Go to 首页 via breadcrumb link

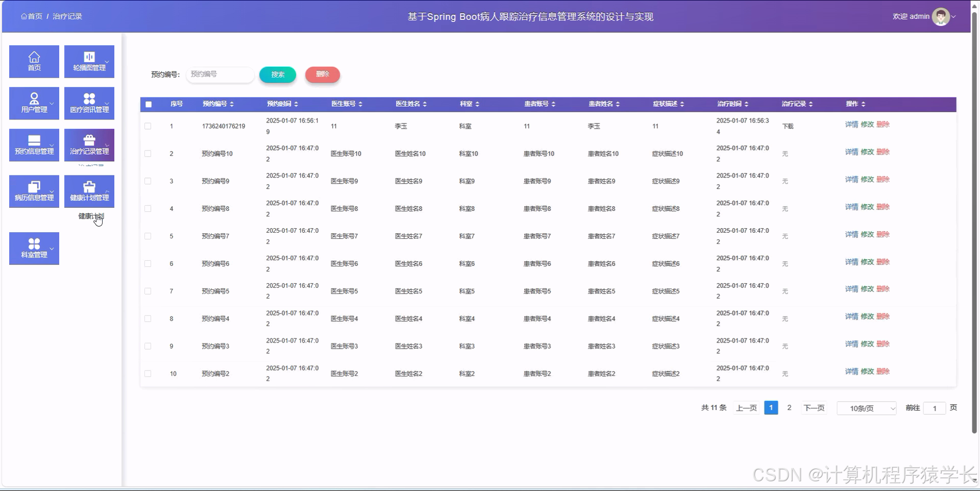click(32, 16)
